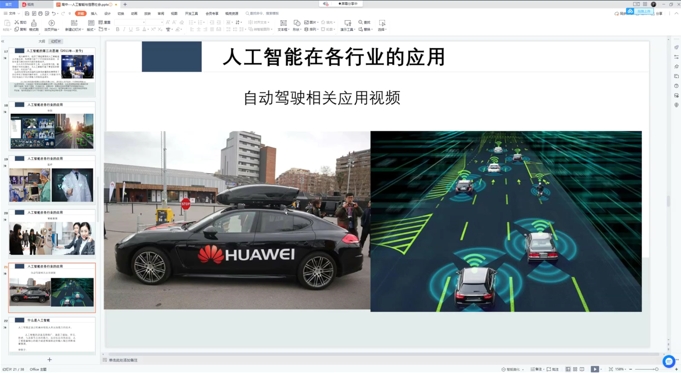This screenshot has height=373, width=681.
Task: Switch to slide sorter view in status bar
Action: pos(575,369)
